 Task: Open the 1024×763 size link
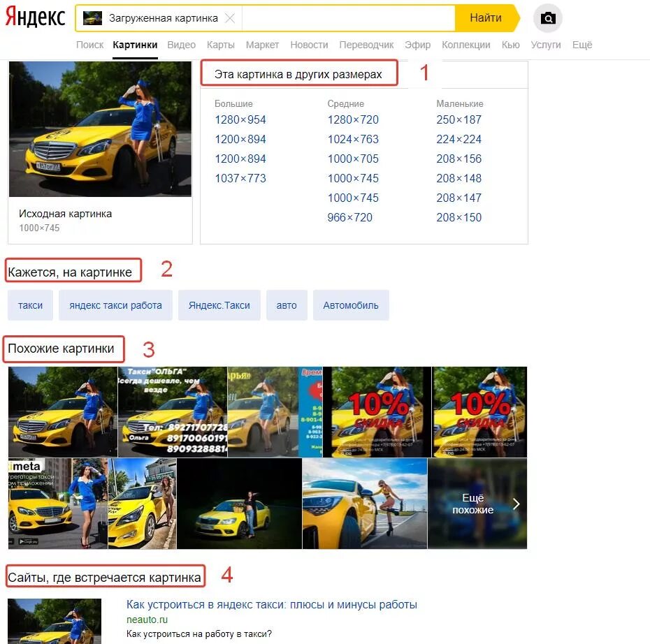353,139
